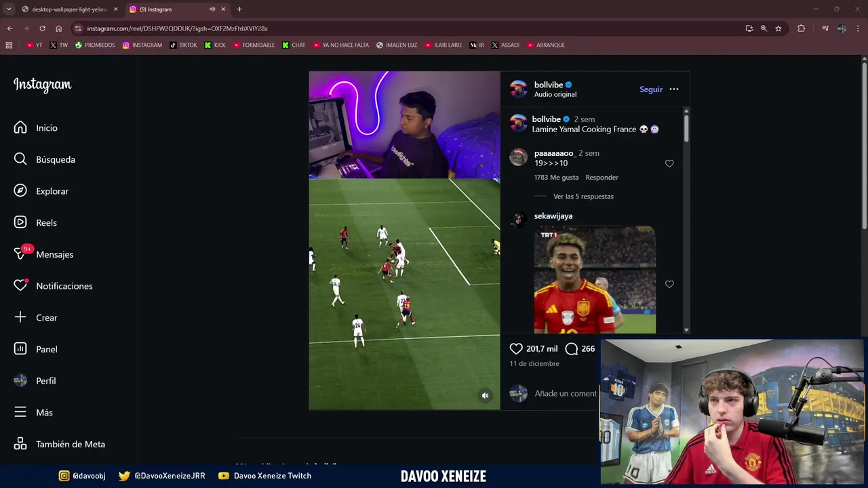Open Inicio home in Instagram sidebar
Screen dimensions: 868x488
35,127
